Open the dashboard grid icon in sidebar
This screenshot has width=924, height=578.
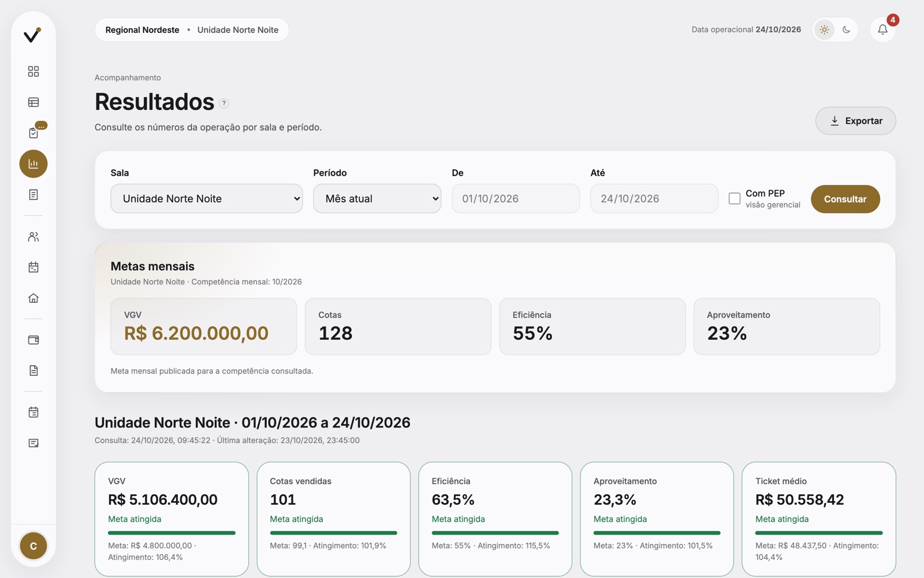(x=33, y=71)
